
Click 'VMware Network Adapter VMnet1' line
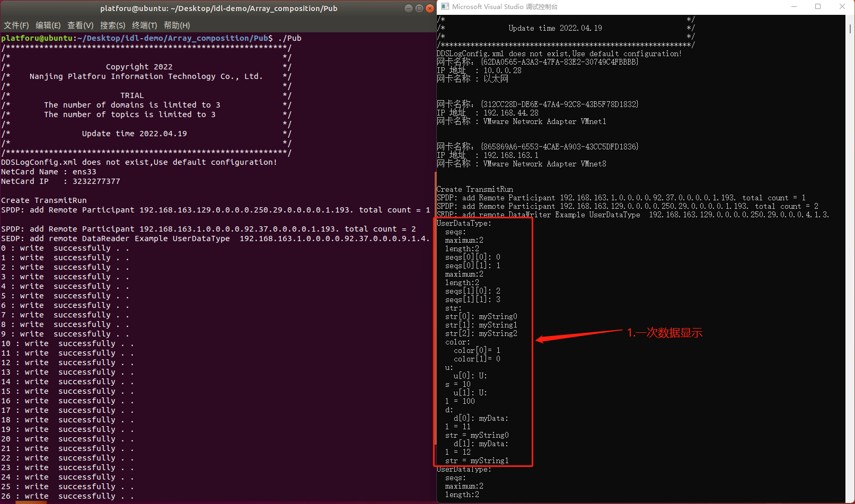[x=522, y=121]
